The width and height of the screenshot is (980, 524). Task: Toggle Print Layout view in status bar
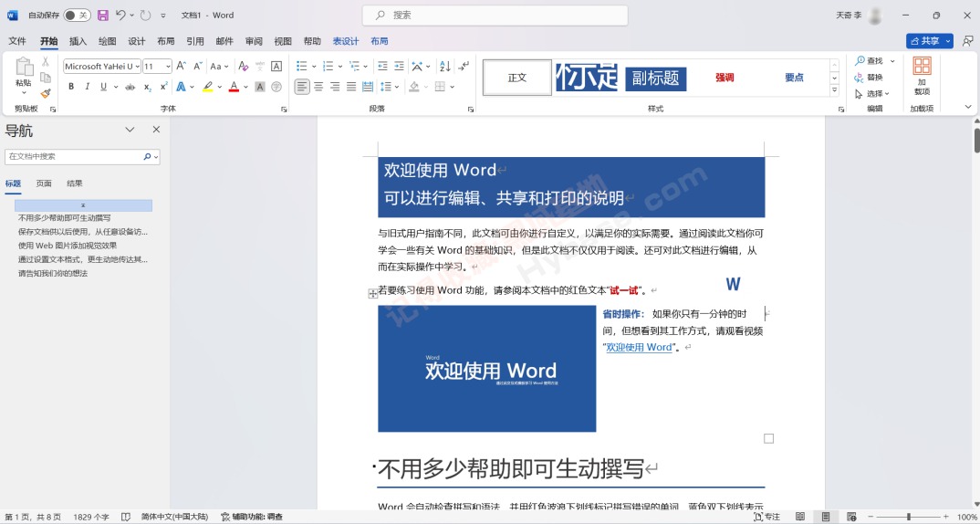(826, 517)
